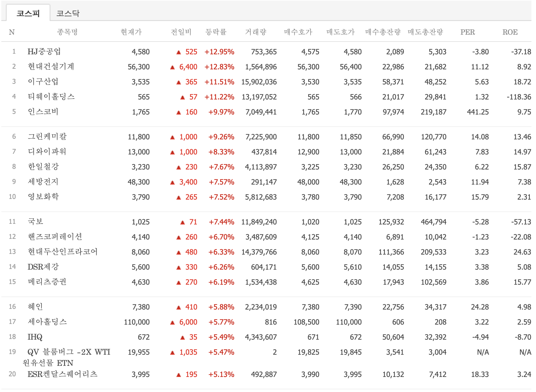Select 이구산업 in the list

pyautogui.click(x=43, y=81)
